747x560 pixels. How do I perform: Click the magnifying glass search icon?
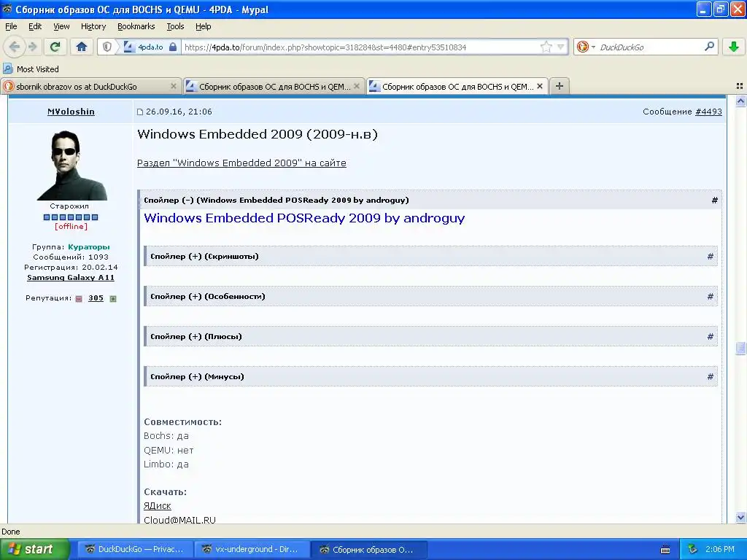pos(709,47)
